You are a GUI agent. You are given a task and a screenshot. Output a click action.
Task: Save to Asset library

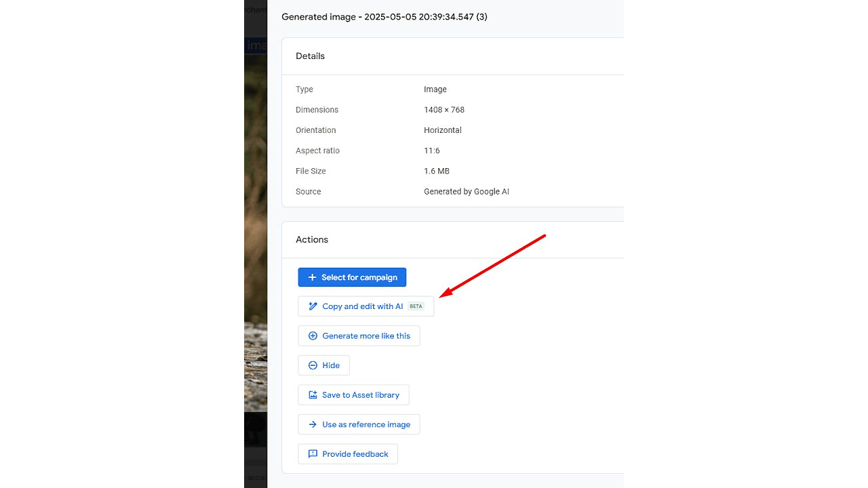[353, 394]
